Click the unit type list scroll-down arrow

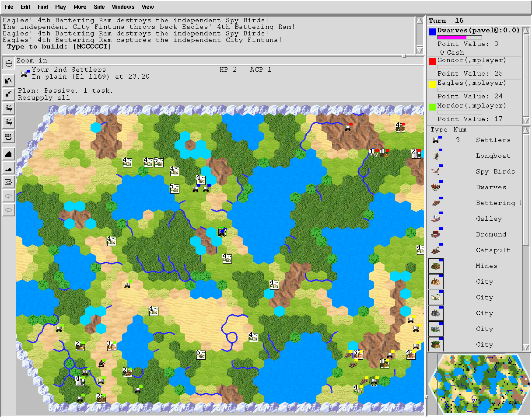(526, 347)
